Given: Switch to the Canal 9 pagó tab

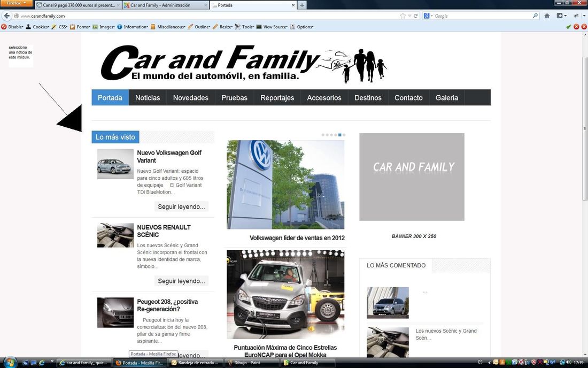Looking at the screenshot, I should [78, 5].
